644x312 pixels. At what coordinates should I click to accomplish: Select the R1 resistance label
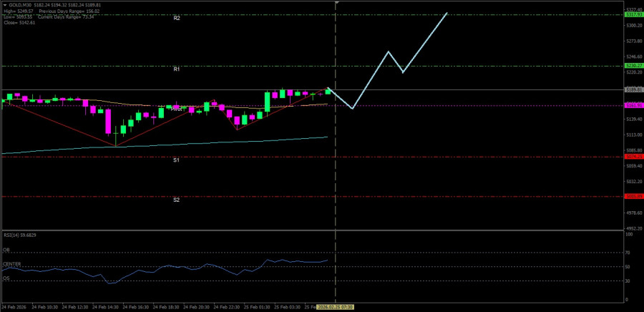(177, 69)
